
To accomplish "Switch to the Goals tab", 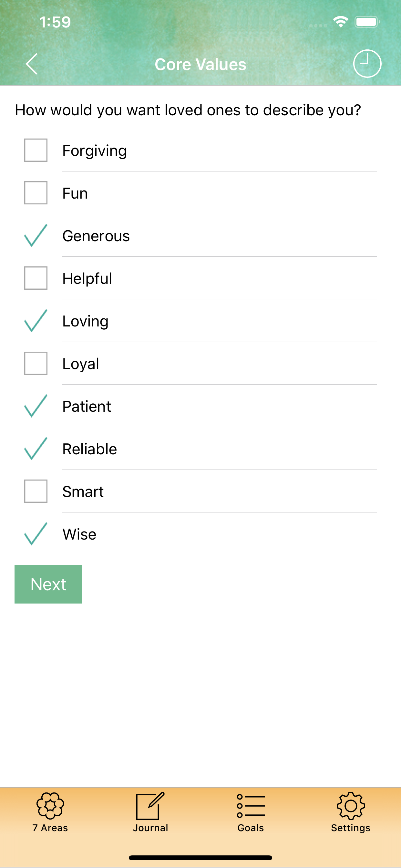I will 250,828.
